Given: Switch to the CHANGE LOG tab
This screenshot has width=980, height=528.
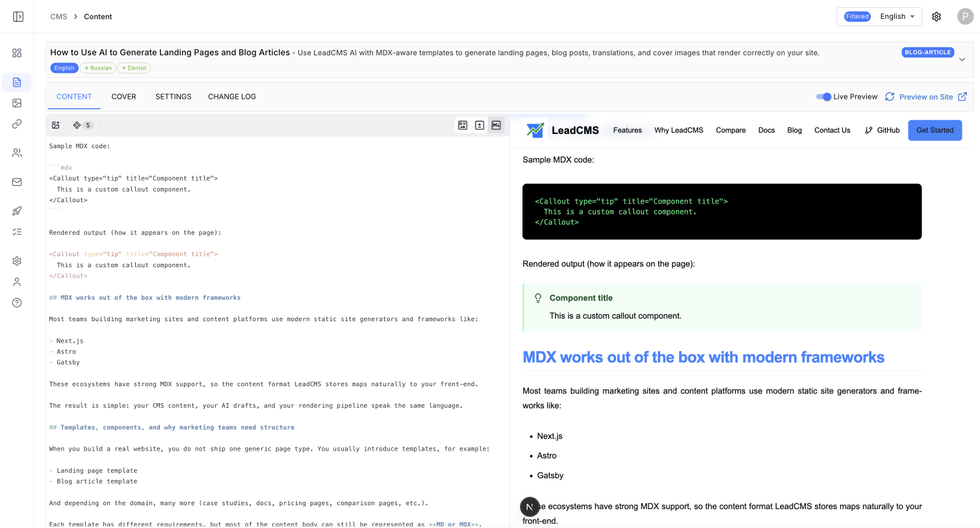Looking at the screenshot, I should pyautogui.click(x=232, y=96).
